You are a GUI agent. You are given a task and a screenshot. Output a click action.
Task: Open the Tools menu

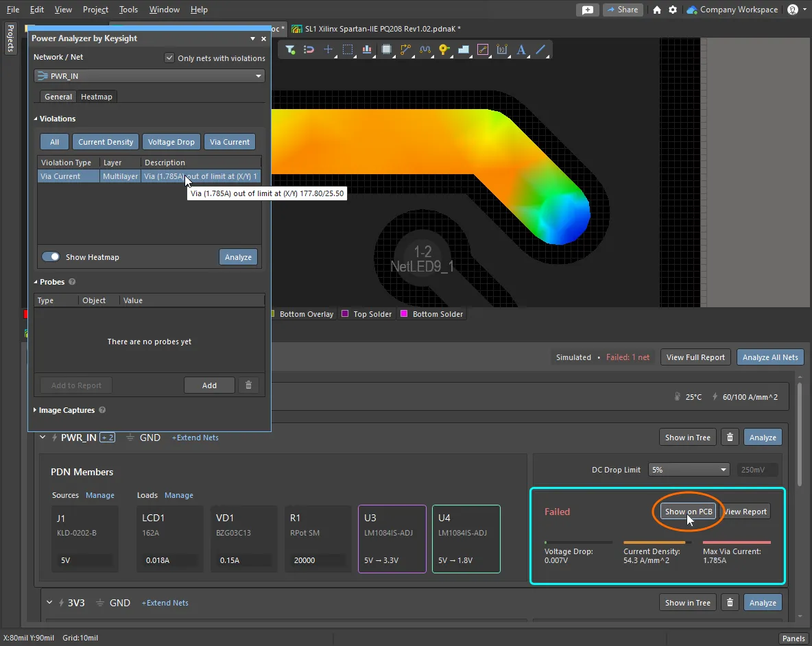[128, 10]
